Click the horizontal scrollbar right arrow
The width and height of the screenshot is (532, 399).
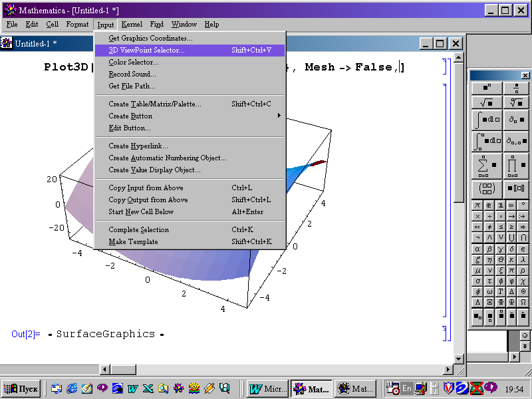[448, 370]
